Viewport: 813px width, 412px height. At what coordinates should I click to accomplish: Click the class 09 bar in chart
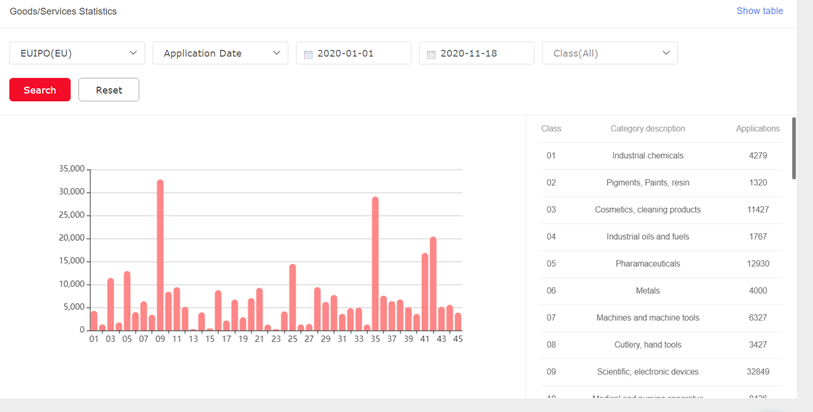pos(160,255)
